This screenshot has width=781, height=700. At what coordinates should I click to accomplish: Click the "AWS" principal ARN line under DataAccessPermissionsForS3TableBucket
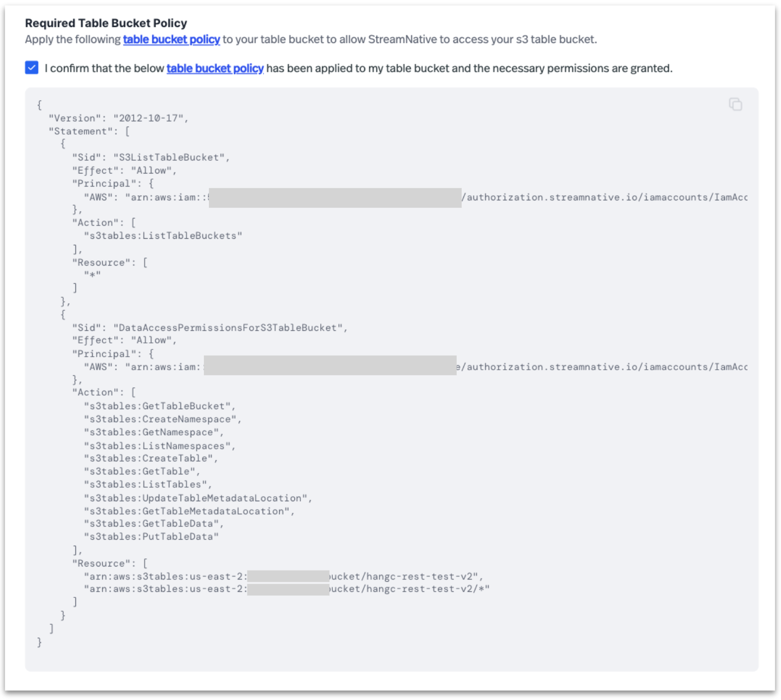416,367
